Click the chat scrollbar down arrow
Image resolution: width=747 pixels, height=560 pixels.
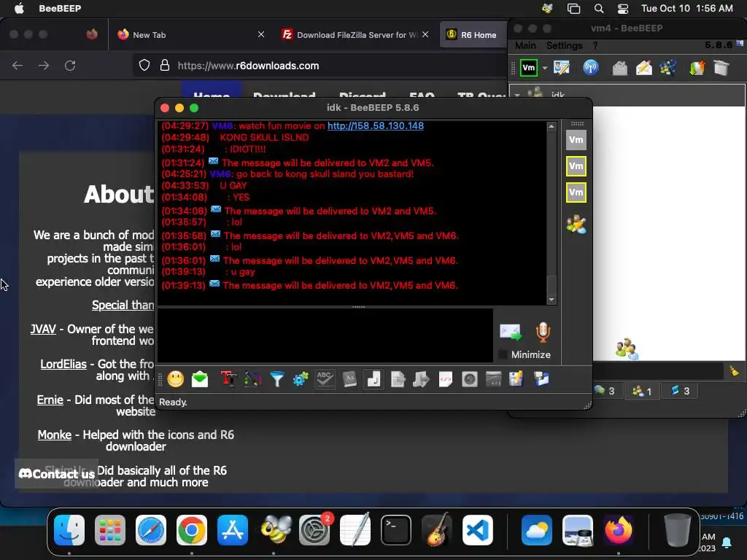[551, 300]
